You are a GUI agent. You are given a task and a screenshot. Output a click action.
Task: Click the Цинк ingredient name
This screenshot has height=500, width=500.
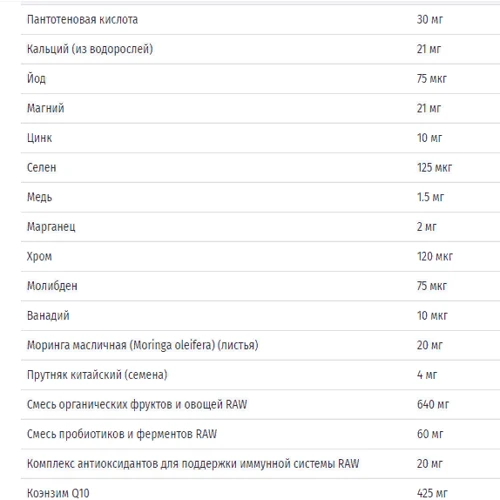pos(39,138)
